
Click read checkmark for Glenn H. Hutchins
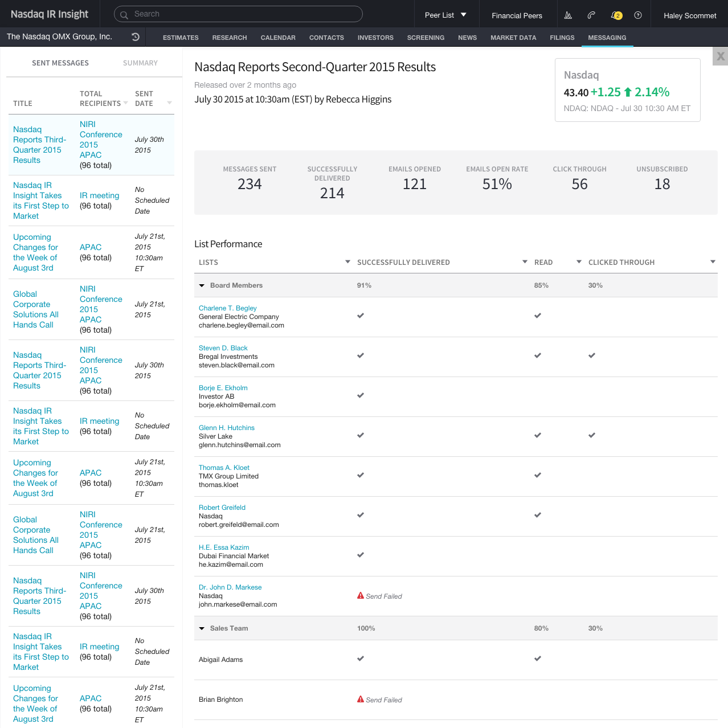click(x=538, y=435)
